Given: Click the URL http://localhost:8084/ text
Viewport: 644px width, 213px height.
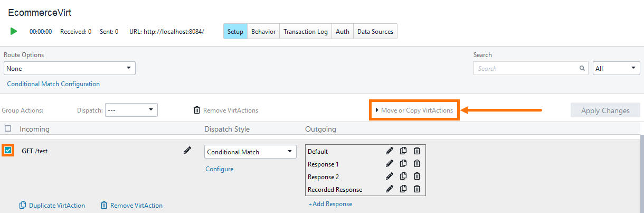Looking at the screenshot, I should tap(166, 31).
